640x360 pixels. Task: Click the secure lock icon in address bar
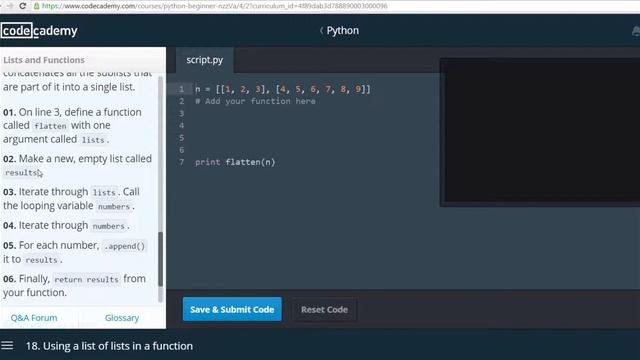[36, 6]
